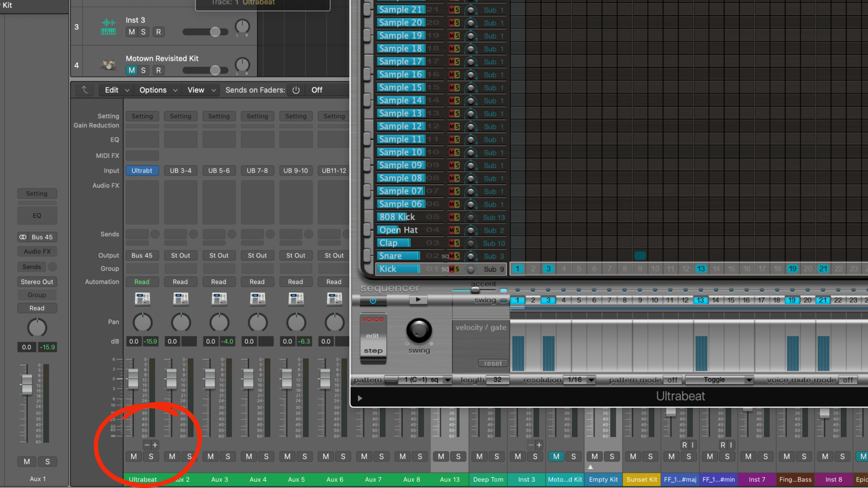Image resolution: width=868 pixels, height=488 pixels.
Task: Click the Motown Revisited Kit drum icon
Action: [108, 64]
